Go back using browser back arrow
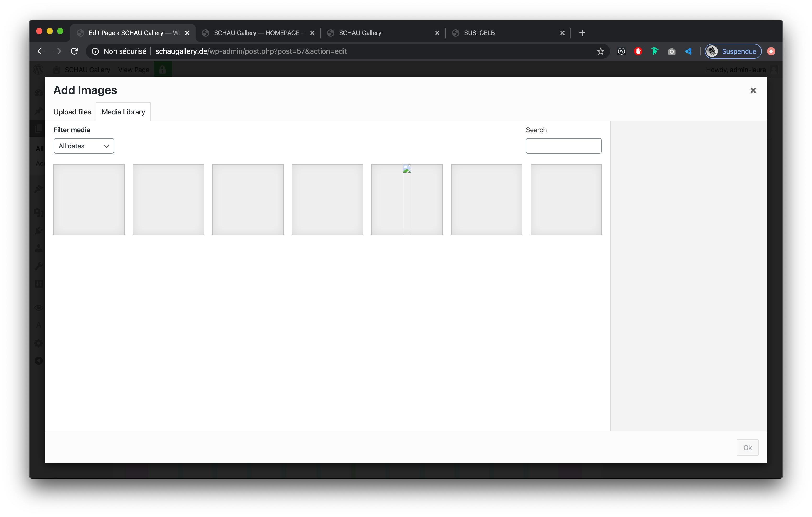Screen dimensions: 812x517 (41, 51)
